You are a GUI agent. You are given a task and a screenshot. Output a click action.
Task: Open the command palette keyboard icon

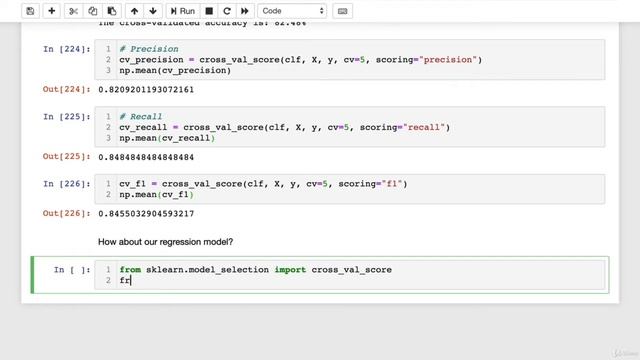pos(342,11)
